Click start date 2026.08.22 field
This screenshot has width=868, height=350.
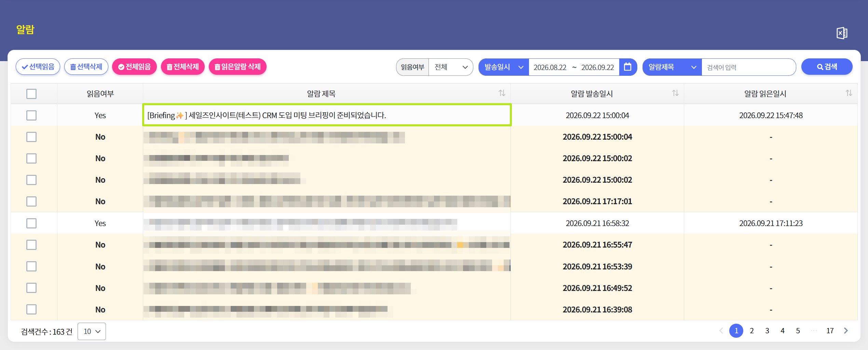coord(550,67)
